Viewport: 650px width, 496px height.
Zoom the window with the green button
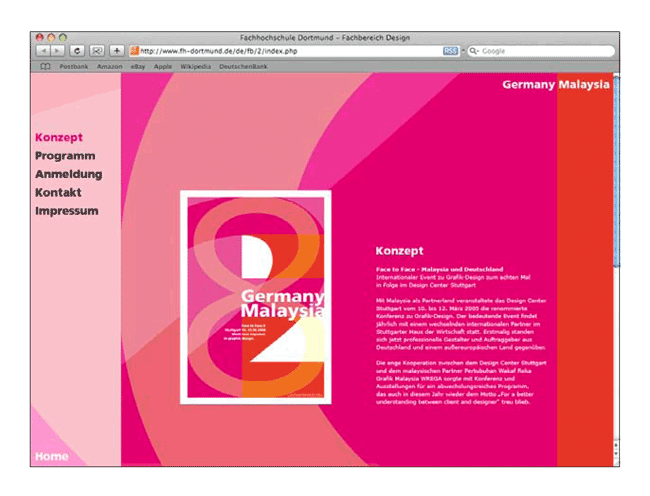63,38
